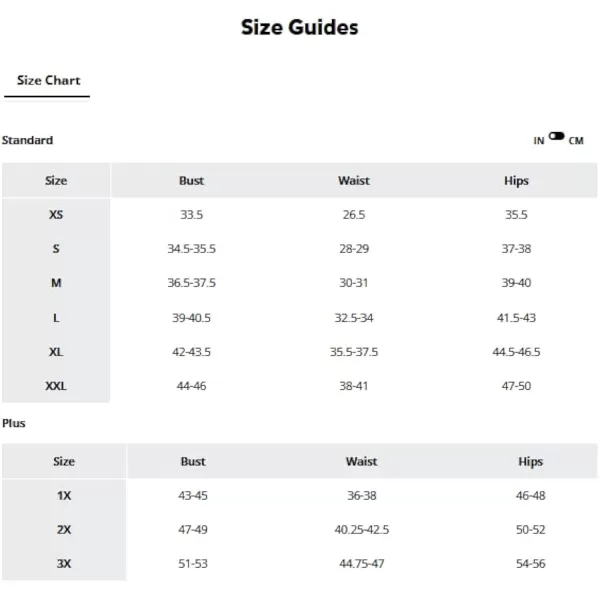Click the Size Guides heading

(300, 28)
